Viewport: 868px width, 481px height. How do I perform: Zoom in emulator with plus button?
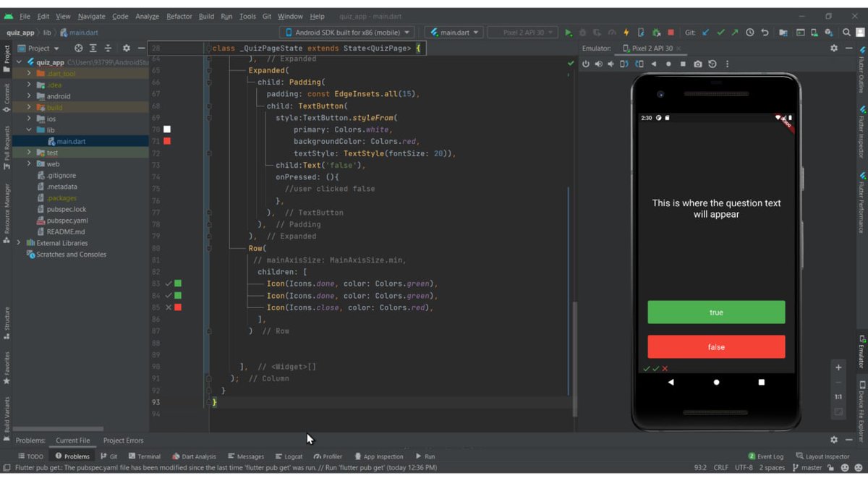point(838,367)
